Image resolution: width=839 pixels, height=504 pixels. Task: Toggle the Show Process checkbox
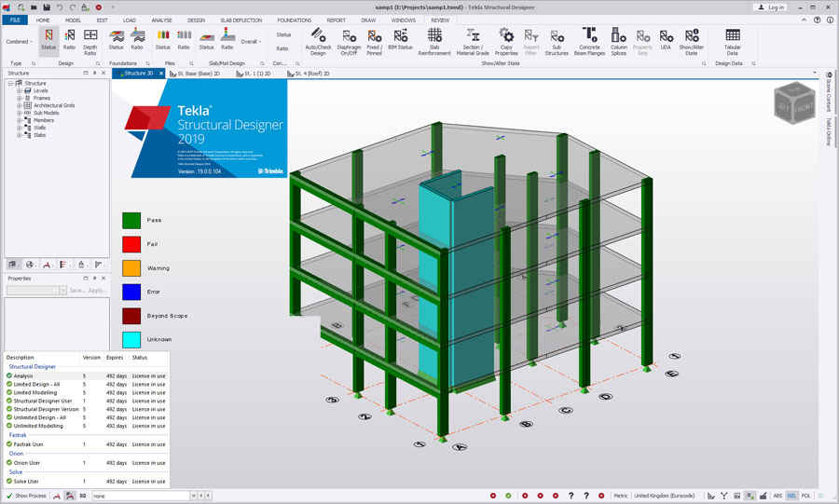click(x=9, y=496)
